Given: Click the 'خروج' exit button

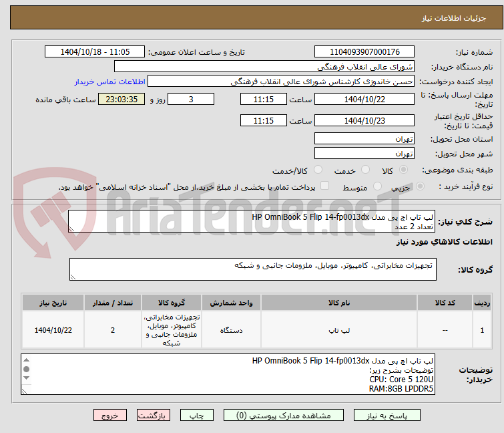Looking at the screenshot, I should click(110, 415).
